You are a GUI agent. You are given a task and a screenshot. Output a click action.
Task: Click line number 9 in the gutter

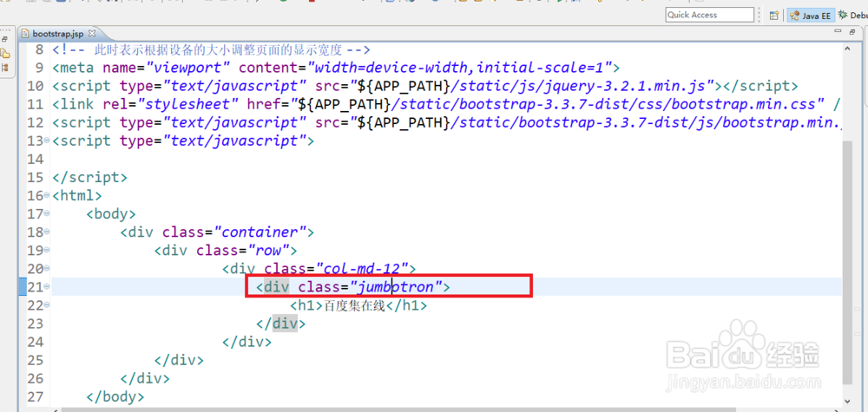(x=39, y=68)
